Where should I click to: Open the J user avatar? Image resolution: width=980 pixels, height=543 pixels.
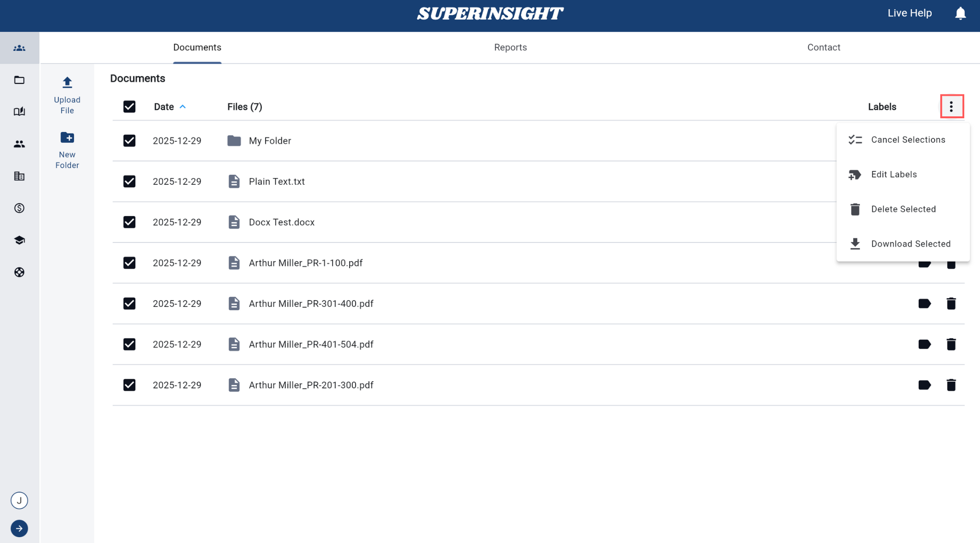pyautogui.click(x=19, y=500)
